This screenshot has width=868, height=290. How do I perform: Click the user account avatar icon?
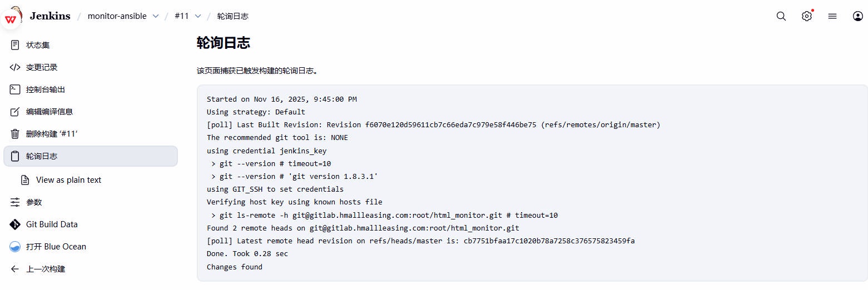857,16
